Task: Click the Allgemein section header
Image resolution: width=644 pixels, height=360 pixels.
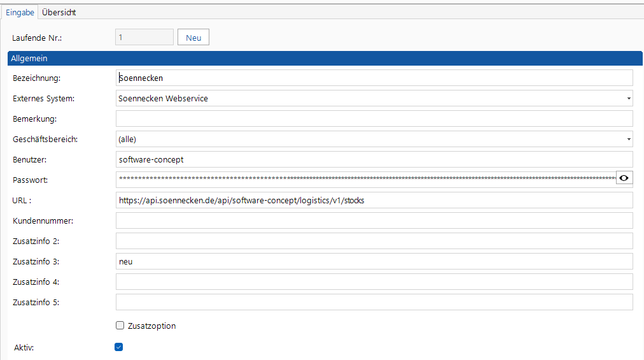Action: coord(325,59)
